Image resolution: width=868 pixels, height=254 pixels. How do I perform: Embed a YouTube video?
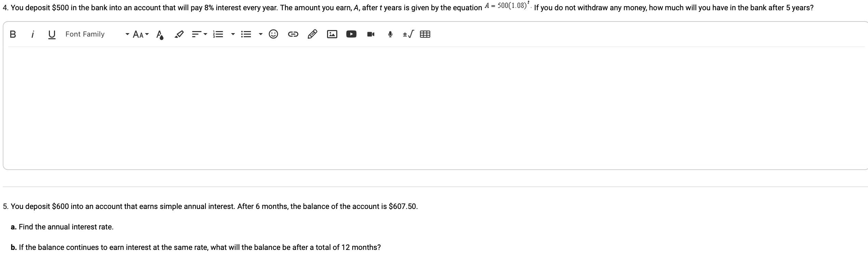click(351, 34)
